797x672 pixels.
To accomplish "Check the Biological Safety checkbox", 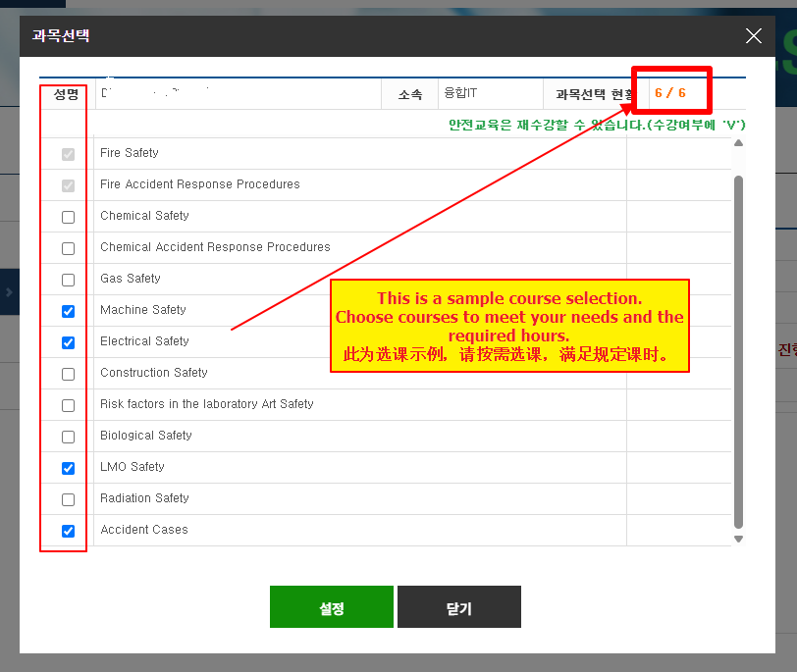I will (68, 438).
